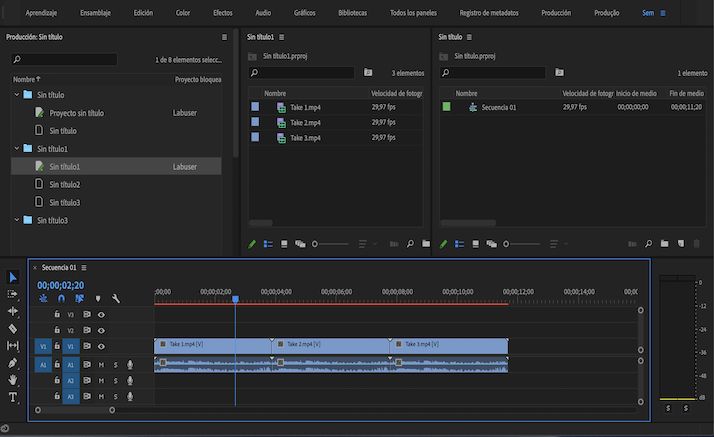The image size is (714, 437).
Task: Open Producción panel menu
Action: (224, 37)
